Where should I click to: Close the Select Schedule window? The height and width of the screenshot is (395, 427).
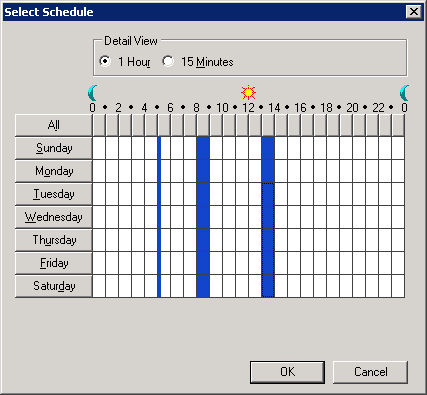[414, 12]
